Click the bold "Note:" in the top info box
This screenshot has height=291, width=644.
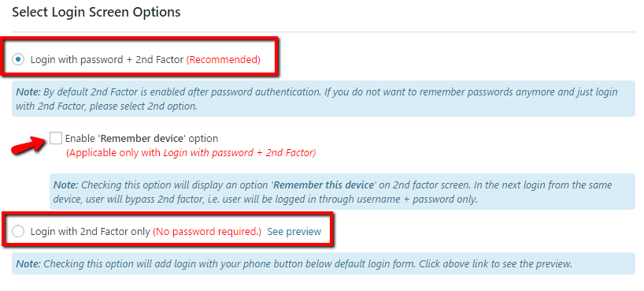click(28, 91)
